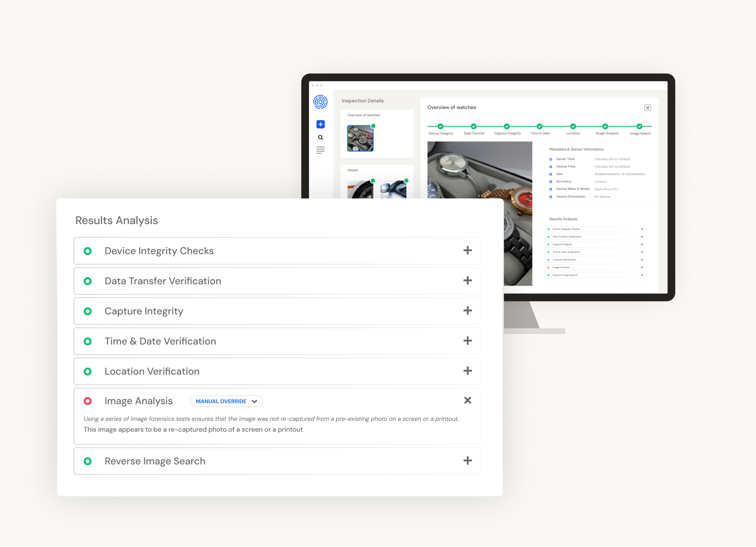Click green status circle for Capture Integrity
Viewport: 756px width, 547px height.
coord(88,311)
